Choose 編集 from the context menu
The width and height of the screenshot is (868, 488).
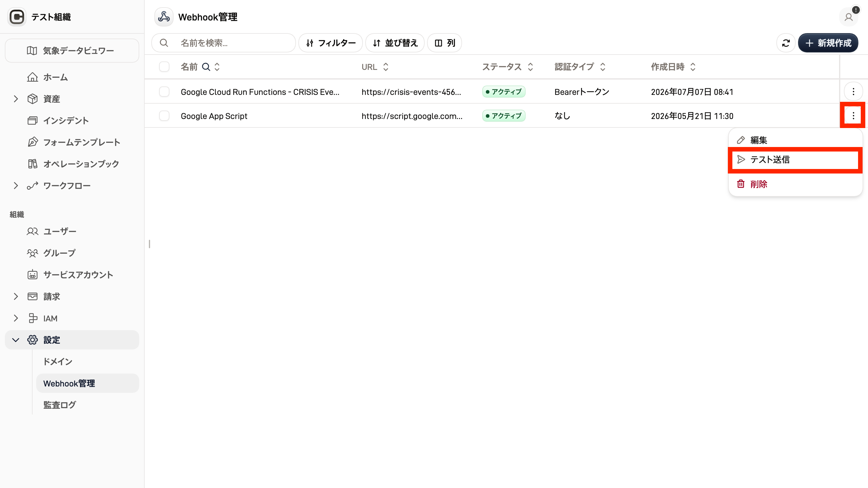click(x=795, y=140)
